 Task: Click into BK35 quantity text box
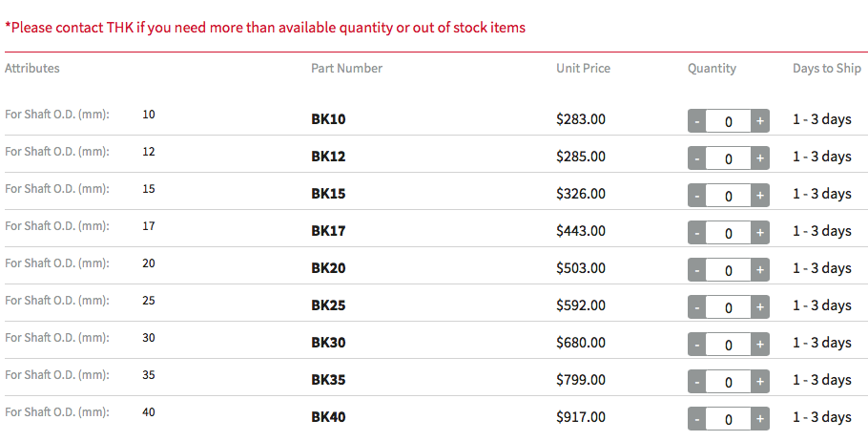(729, 382)
